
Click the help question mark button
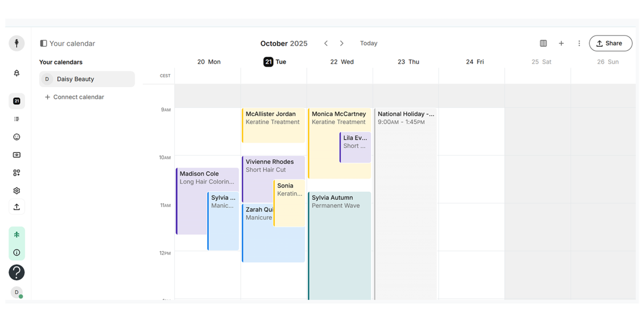coord(17,272)
